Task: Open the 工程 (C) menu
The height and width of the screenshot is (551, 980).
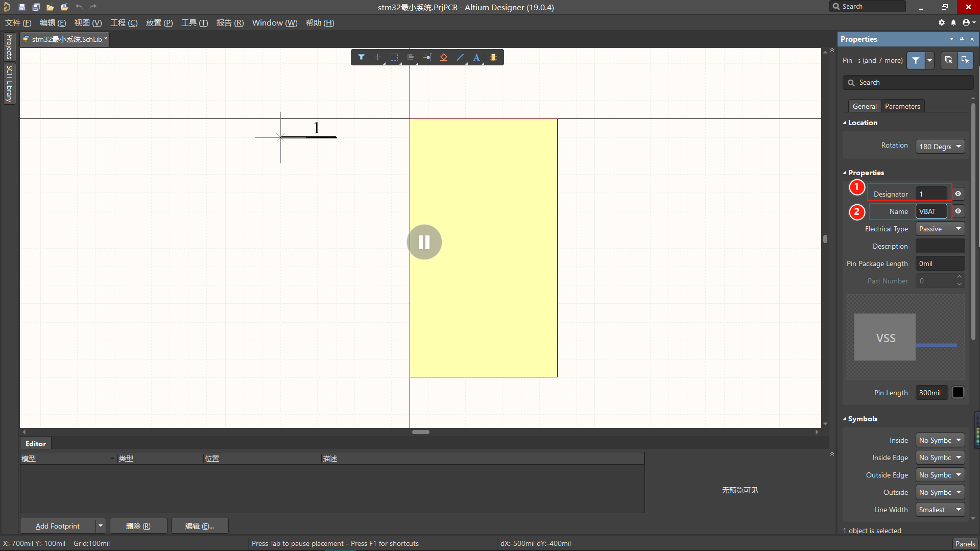Action: click(x=124, y=23)
